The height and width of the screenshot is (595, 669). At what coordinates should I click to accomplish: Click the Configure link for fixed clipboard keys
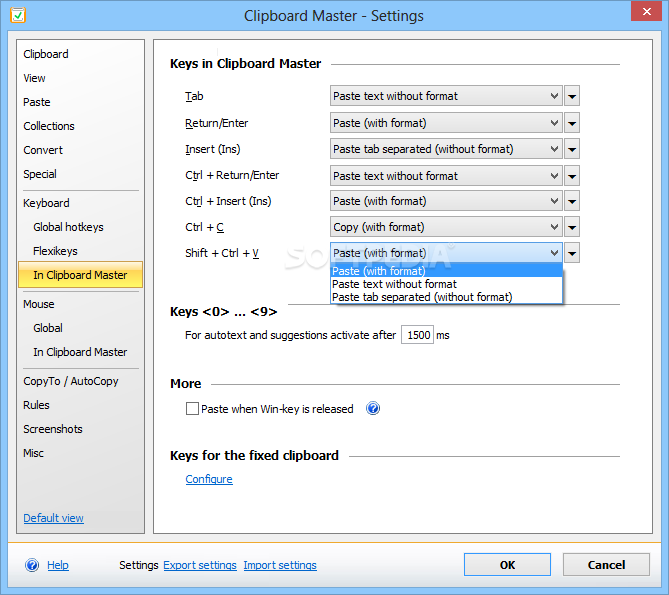[x=209, y=479]
